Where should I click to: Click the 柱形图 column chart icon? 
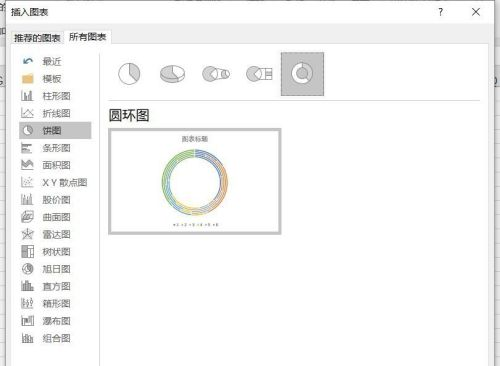pyautogui.click(x=27, y=96)
